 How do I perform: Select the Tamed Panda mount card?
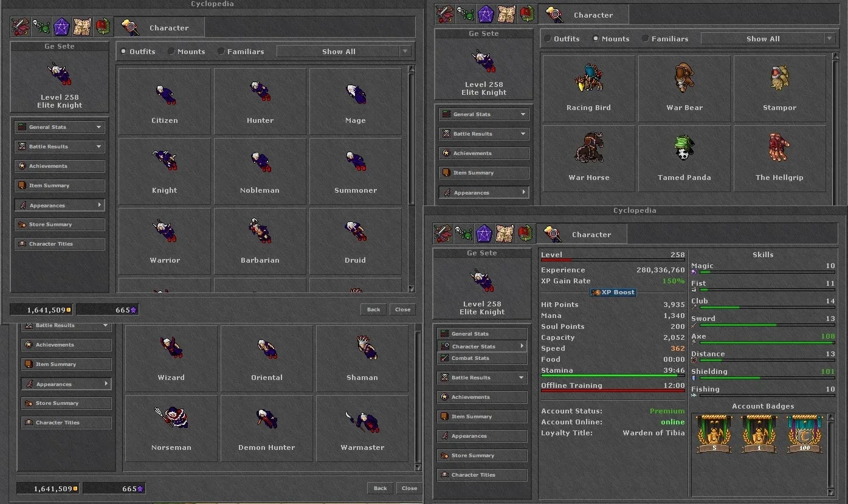(684, 159)
